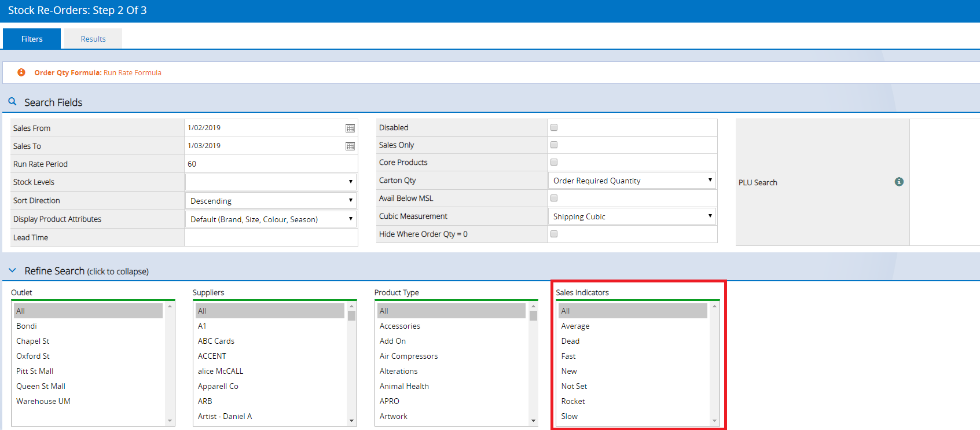980x430 pixels.
Task: Select All in Suppliers list
Action: 270,311
